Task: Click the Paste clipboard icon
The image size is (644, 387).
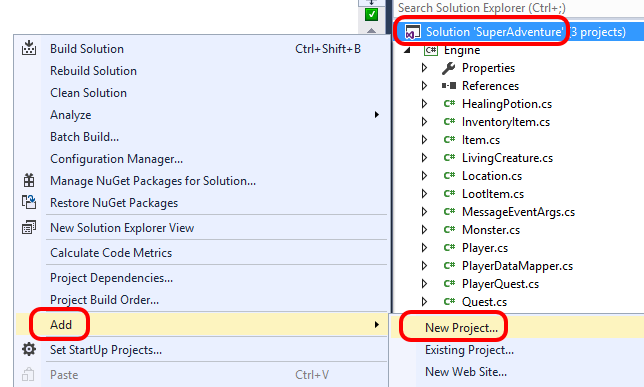Action: 28,375
